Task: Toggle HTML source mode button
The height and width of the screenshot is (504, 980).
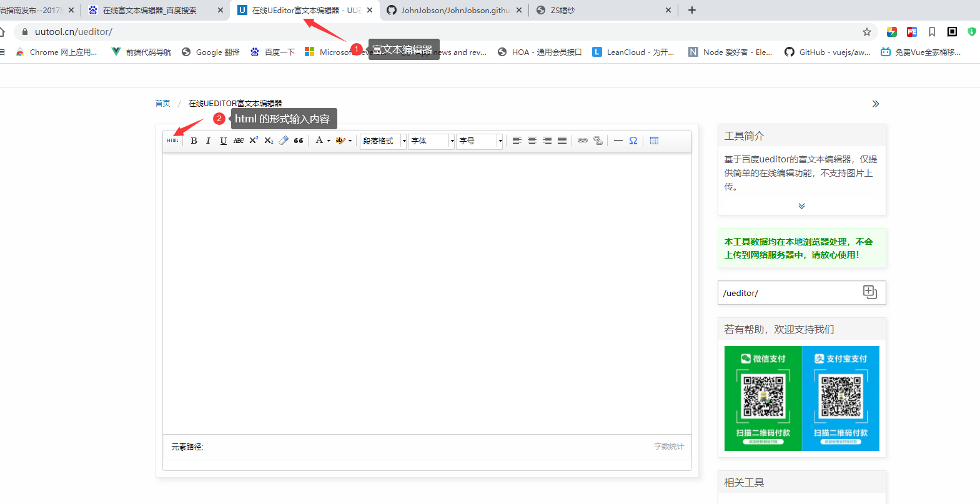Action: [172, 141]
